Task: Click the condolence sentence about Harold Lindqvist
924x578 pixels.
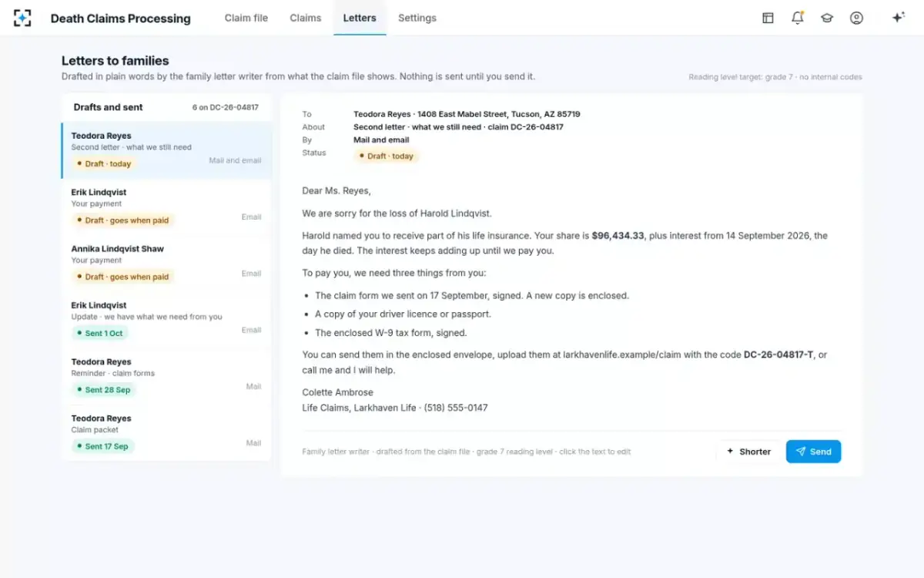Action: (397, 213)
